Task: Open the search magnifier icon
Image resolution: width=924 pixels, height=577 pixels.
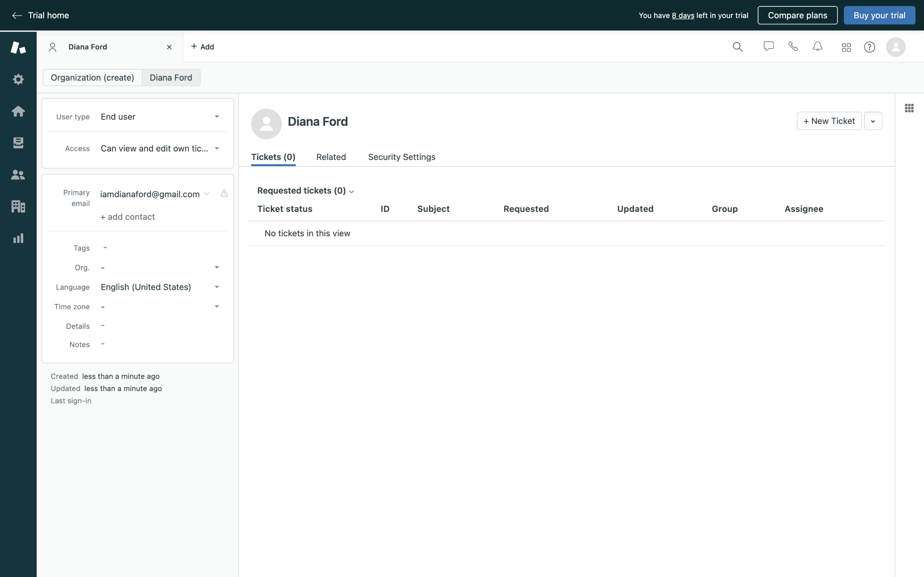Action: (737, 47)
